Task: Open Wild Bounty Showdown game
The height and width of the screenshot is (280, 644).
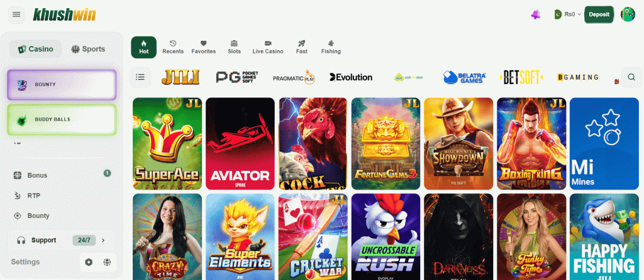Action: click(x=458, y=144)
